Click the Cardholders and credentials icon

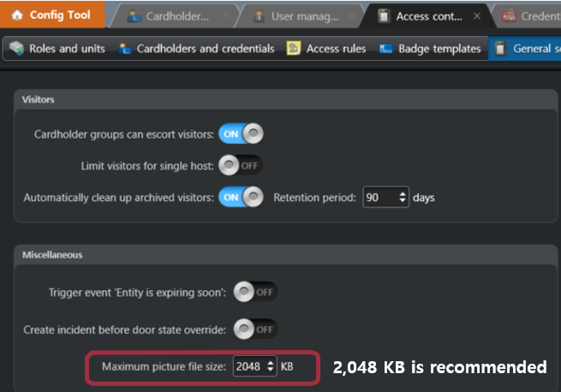click(x=125, y=49)
